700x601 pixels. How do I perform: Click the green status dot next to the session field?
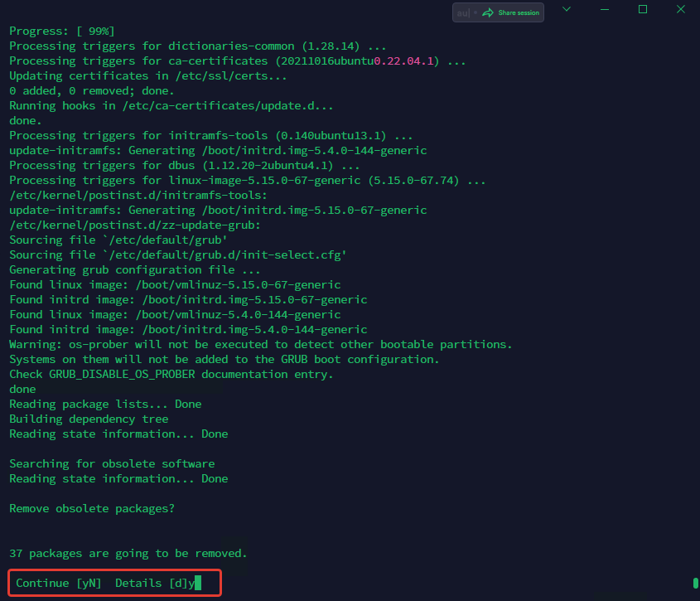click(x=476, y=12)
